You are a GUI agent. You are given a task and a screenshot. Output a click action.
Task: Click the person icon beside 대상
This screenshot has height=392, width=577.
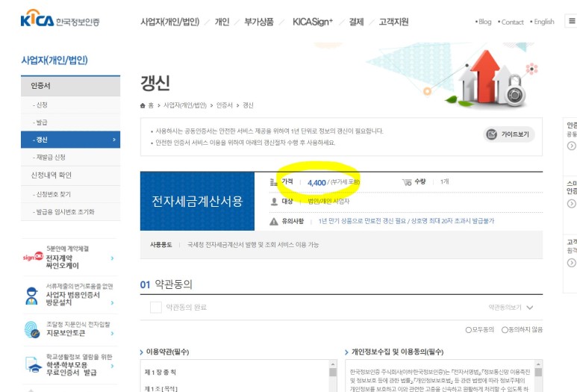point(274,202)
